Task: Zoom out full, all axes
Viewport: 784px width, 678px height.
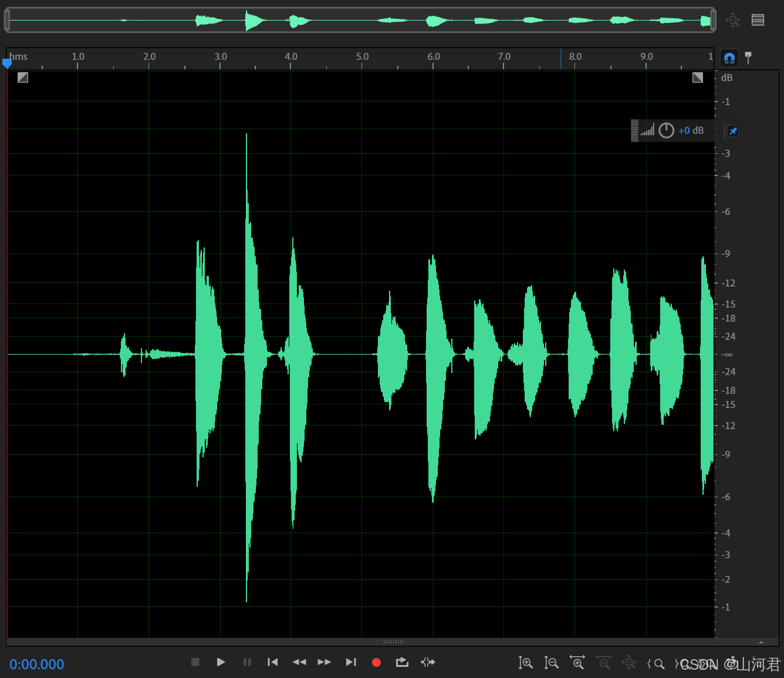Action: point(629,663)
